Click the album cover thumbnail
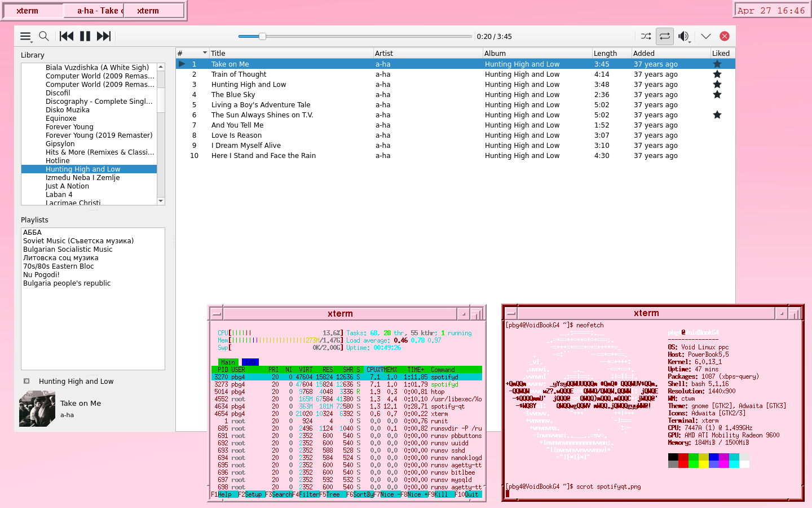Image resolution: width=812 pixels, height=508 pixels. tap(37, 409)
